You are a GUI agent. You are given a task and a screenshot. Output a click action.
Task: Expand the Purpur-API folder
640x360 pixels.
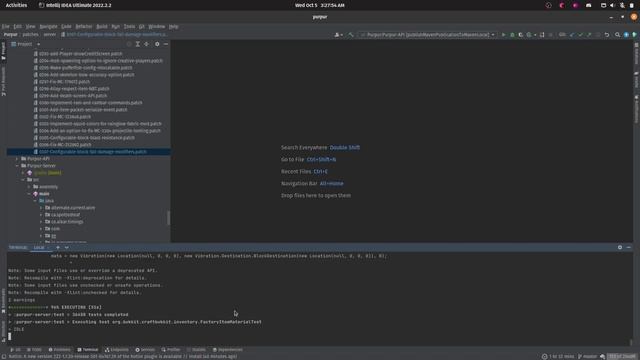tap(17, 159)
